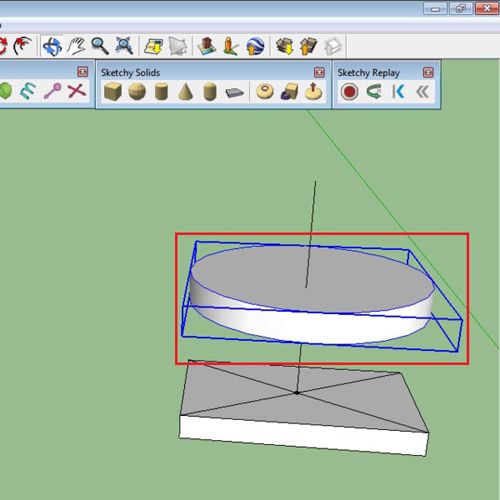
Task: Click the red X joint delete tool
Action: coord(77,91)
